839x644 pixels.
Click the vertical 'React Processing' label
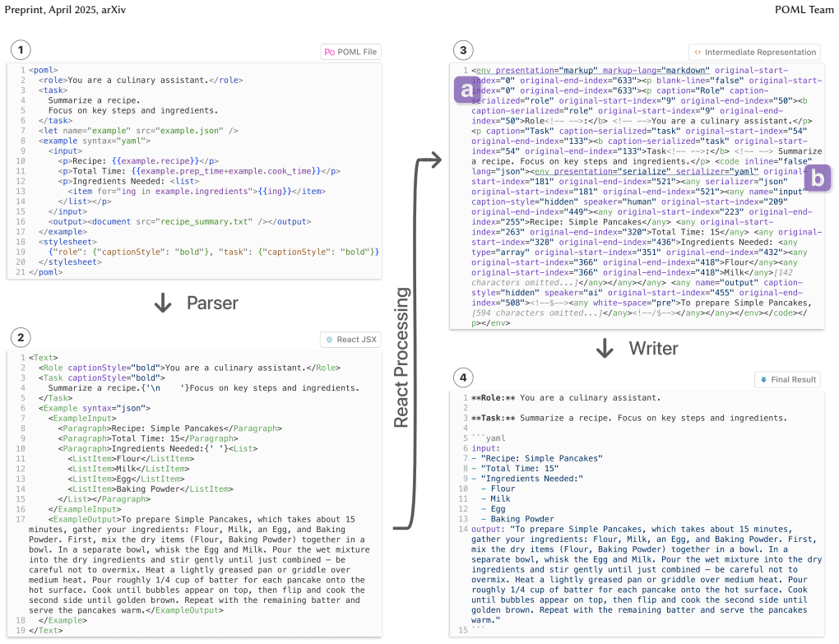(x=401, y=357)
